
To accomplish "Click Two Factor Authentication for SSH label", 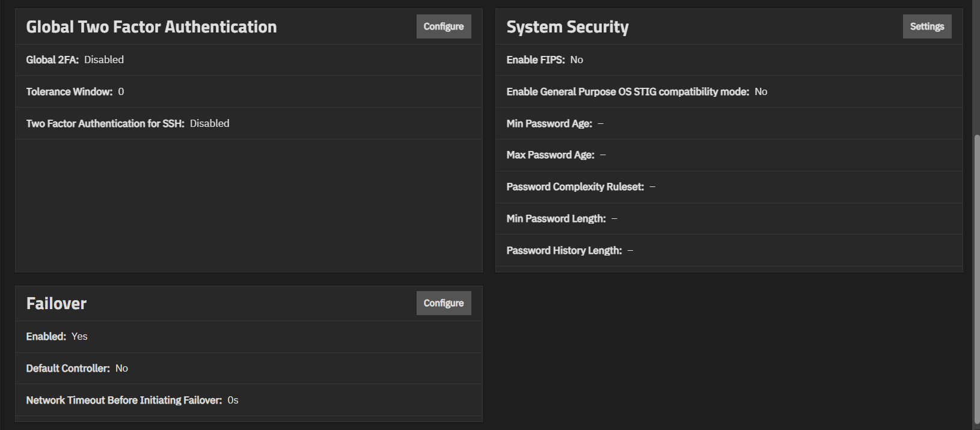I will click(105, 123).
